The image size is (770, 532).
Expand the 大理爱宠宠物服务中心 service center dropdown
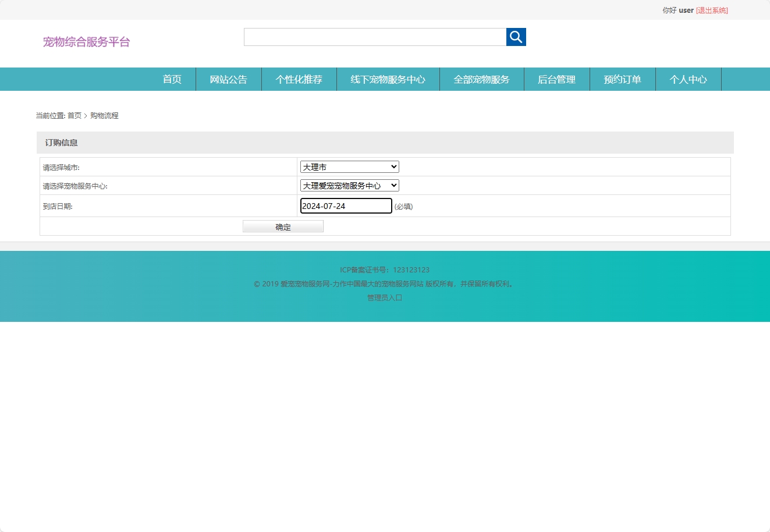point(350,186)
